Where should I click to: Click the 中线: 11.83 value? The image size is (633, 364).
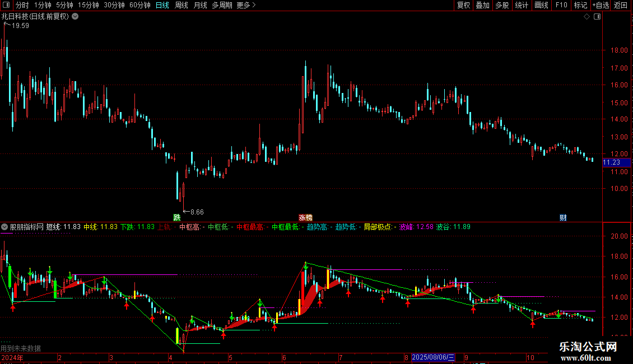(x=100, y=227)
